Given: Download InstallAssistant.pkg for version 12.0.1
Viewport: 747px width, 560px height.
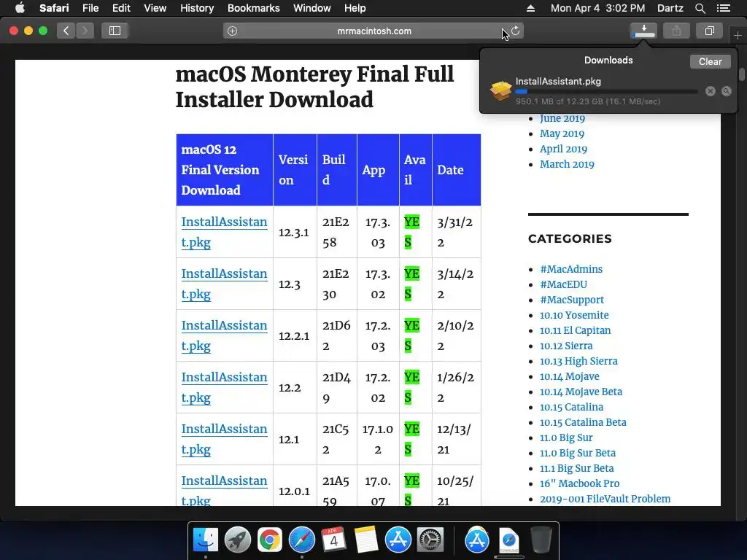Looking at the screenshot, I should (225, 489).
